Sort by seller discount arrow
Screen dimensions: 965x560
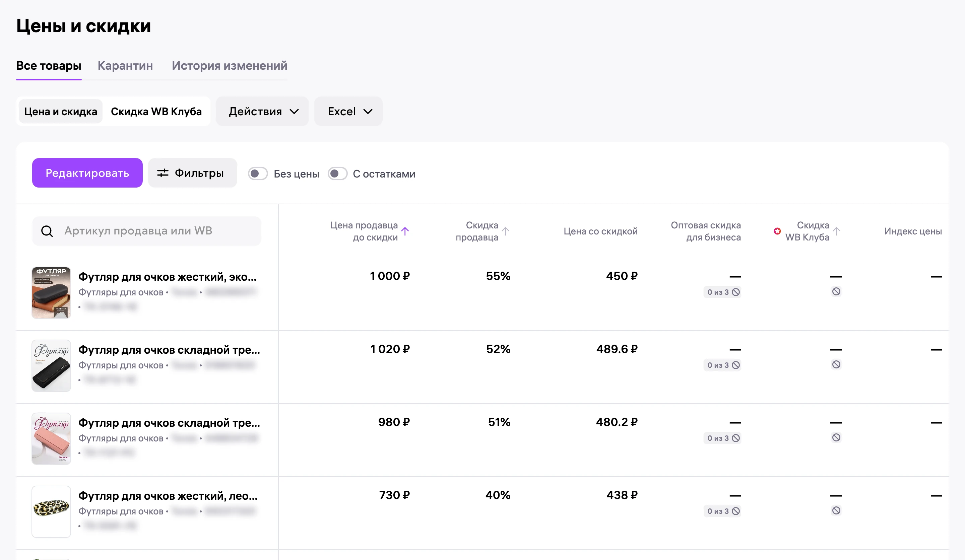[506, 231]
